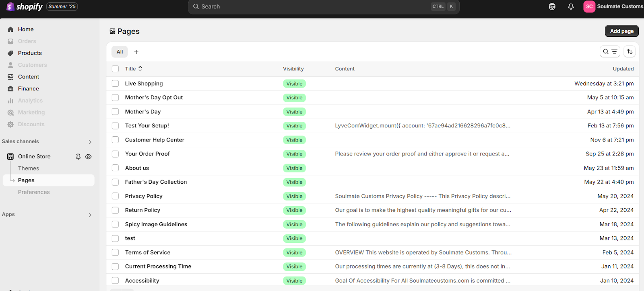
Task: Click the Add page button
Action: [621, 31]
